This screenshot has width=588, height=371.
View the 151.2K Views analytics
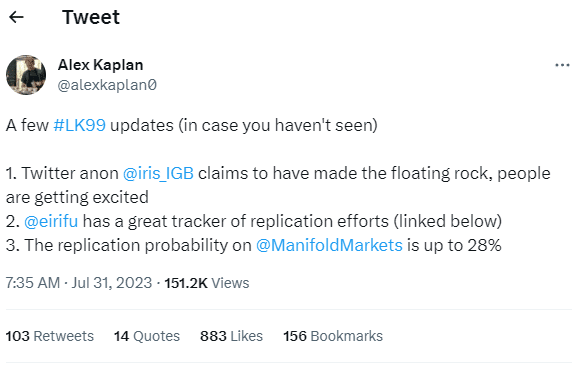[x=207, y=283]
